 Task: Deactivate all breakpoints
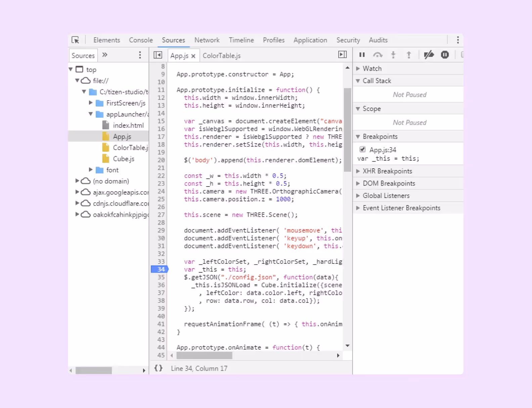429,55
